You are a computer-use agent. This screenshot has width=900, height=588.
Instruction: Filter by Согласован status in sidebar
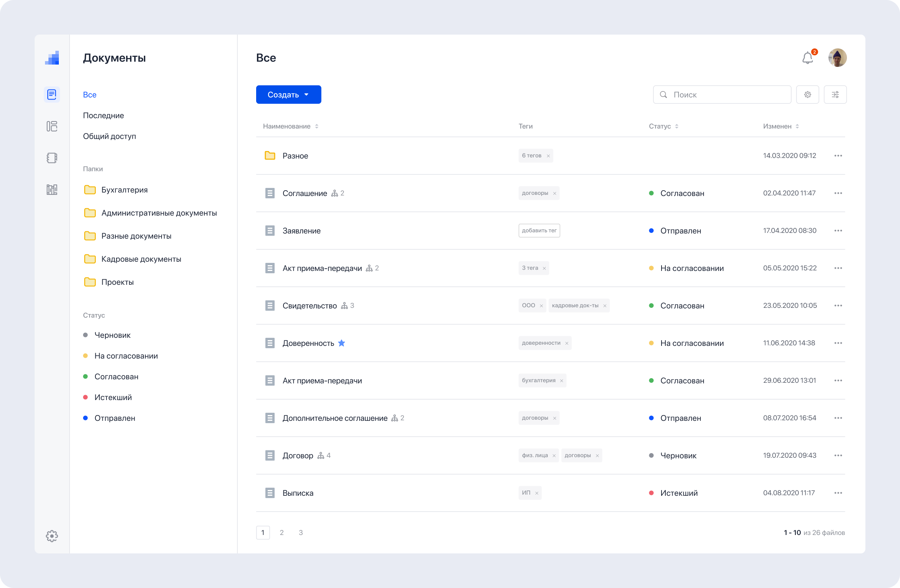[111, 377]
